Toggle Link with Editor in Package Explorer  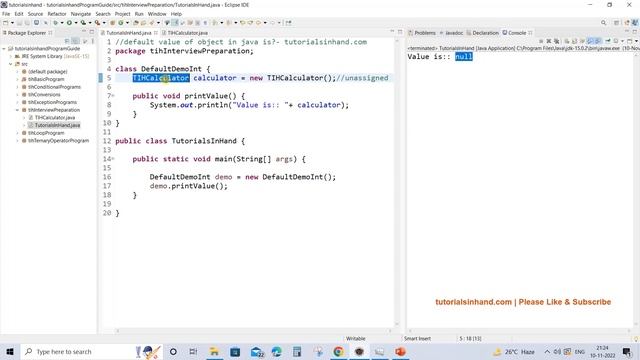click(76, 41)
